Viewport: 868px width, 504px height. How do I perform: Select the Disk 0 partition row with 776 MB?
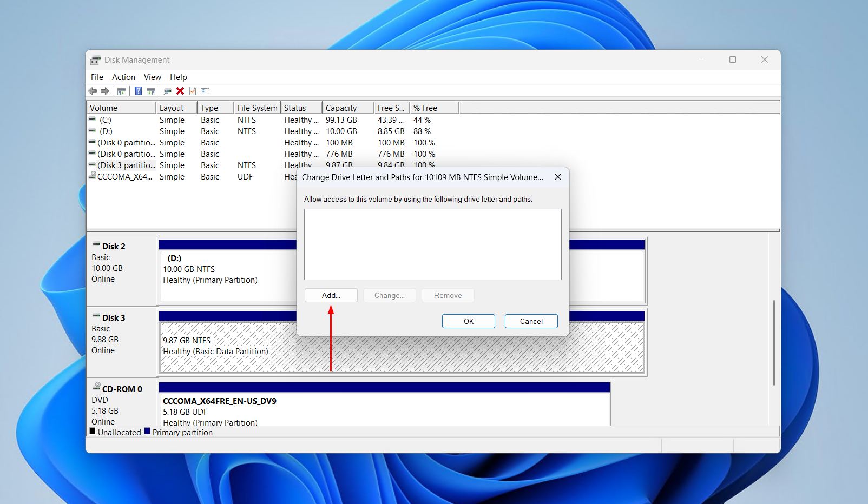(x=273, y=154)
